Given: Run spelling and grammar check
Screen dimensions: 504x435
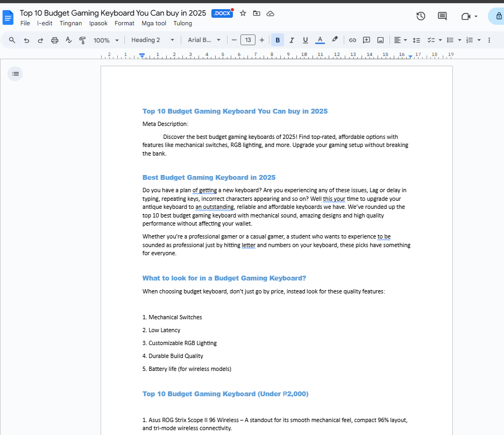Looking at the screenshot, I should click(68, 40).
